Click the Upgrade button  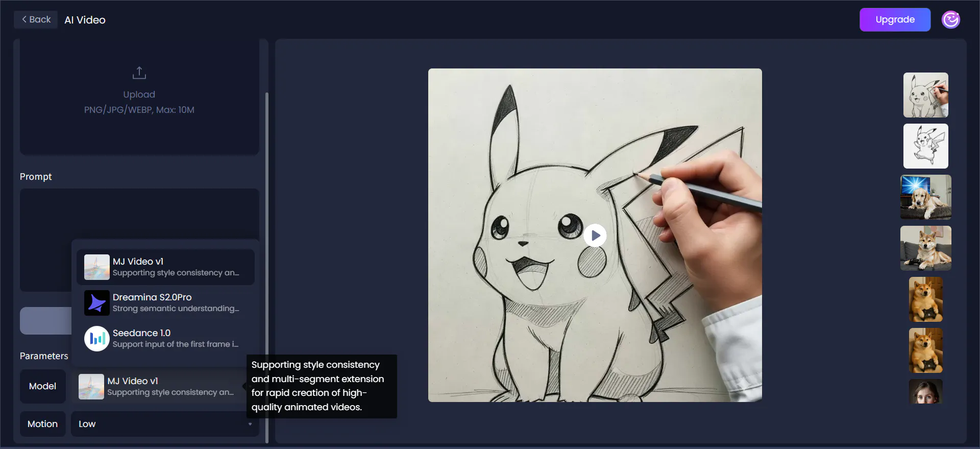click(x=895, y=19)
